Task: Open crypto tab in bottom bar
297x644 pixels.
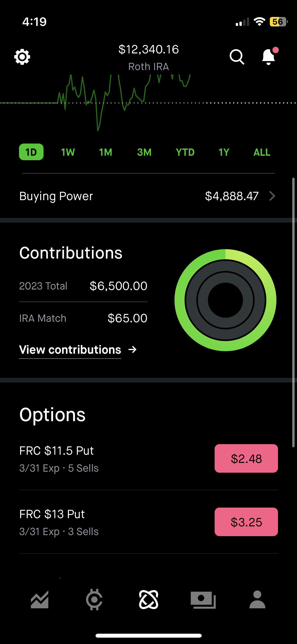Action: [94, 600]
